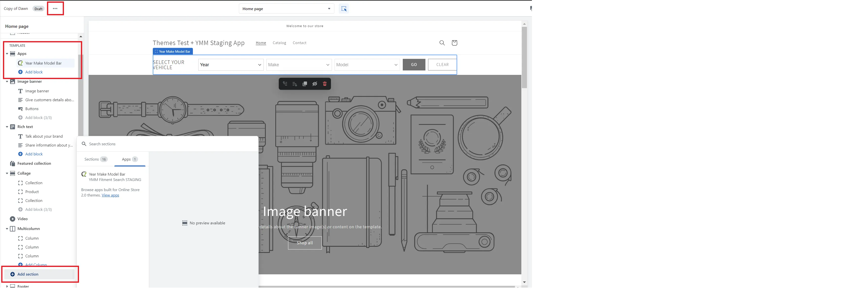Collapse the Multicolumn section tree
This screenshot has width=868, height=296.
pos(7,229)
